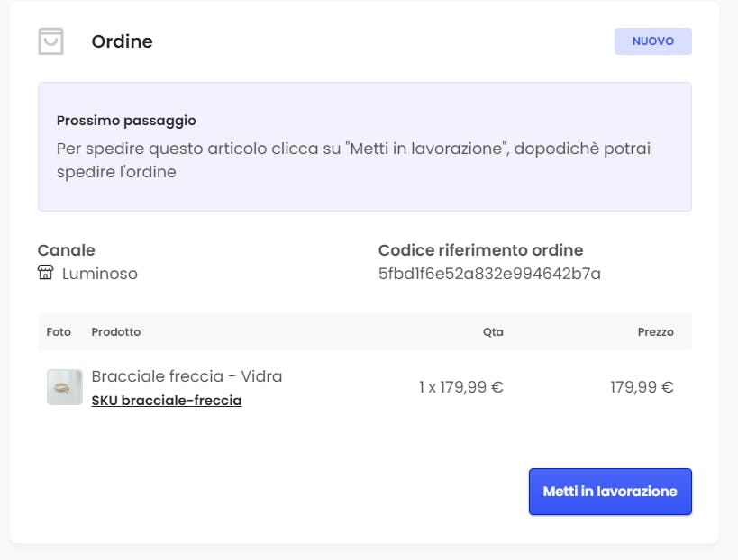Image resolution: width=738 pixels, height=560 pixels.
Task: Open the SKU bracciale-freccia link
Action: [167, 401]
